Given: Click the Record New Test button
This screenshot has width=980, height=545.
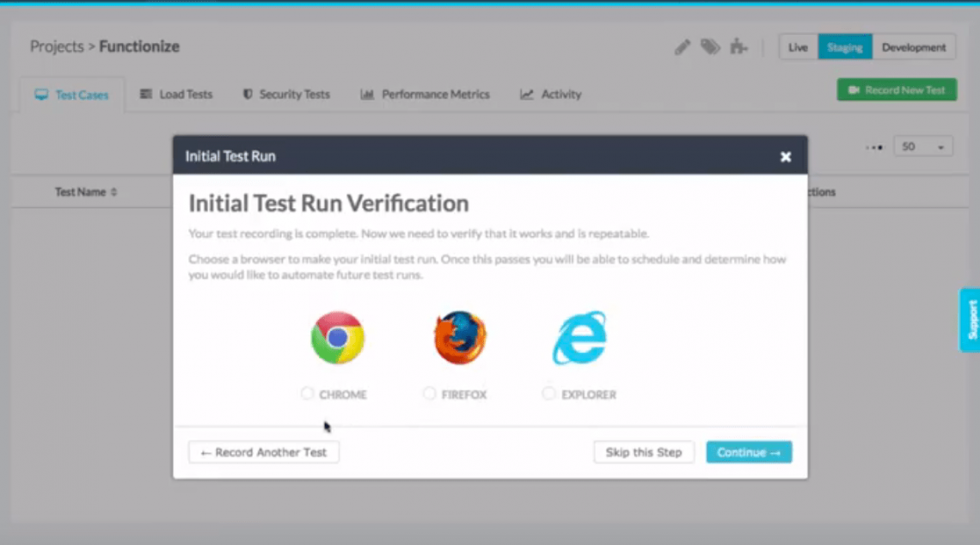Looking at the screenshot, I should [897, 90].
